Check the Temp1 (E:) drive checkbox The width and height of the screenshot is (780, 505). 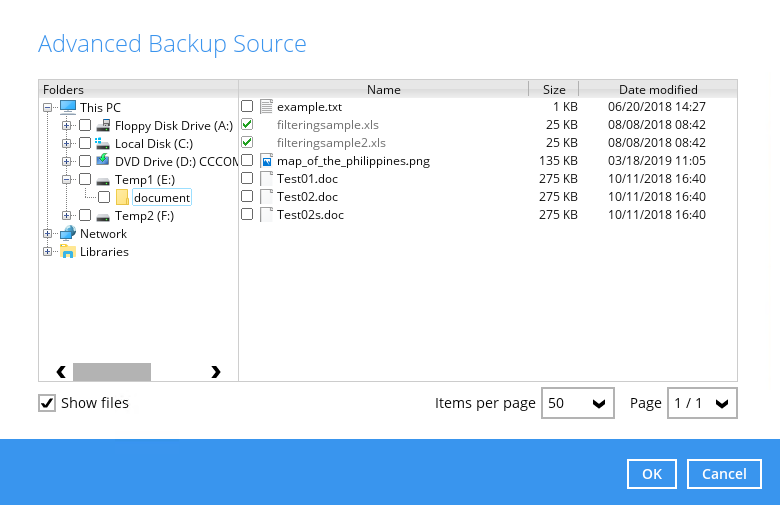[x=85, y=179]
